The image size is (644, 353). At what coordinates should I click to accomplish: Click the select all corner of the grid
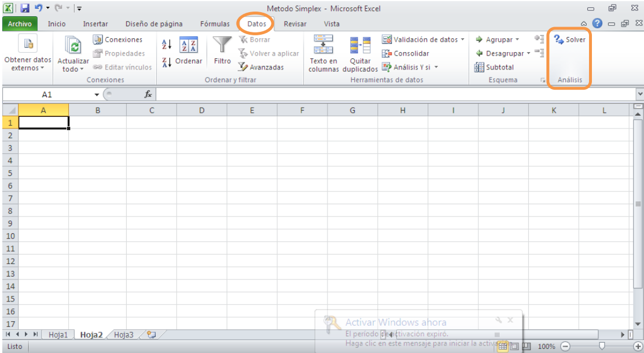(10, 110)
